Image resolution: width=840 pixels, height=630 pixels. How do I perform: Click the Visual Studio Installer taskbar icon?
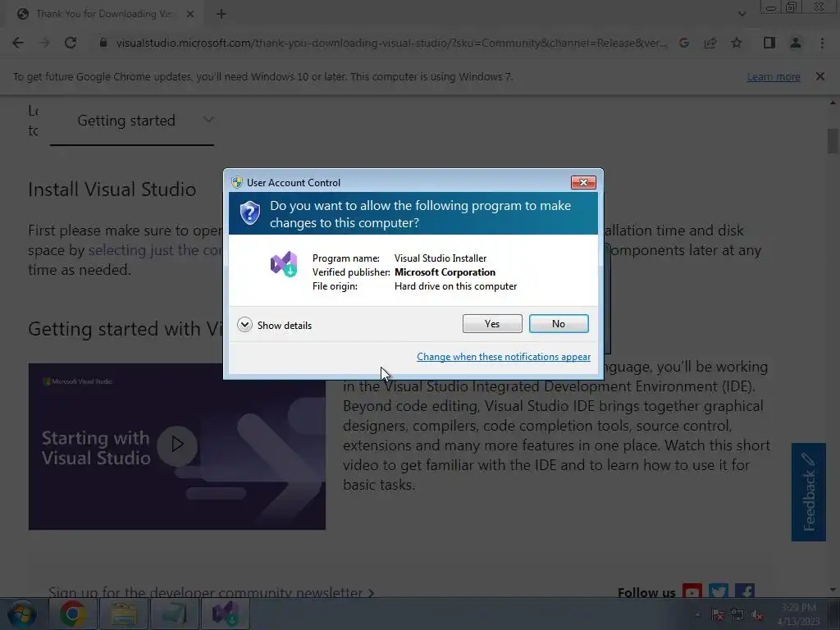[225, 614]
